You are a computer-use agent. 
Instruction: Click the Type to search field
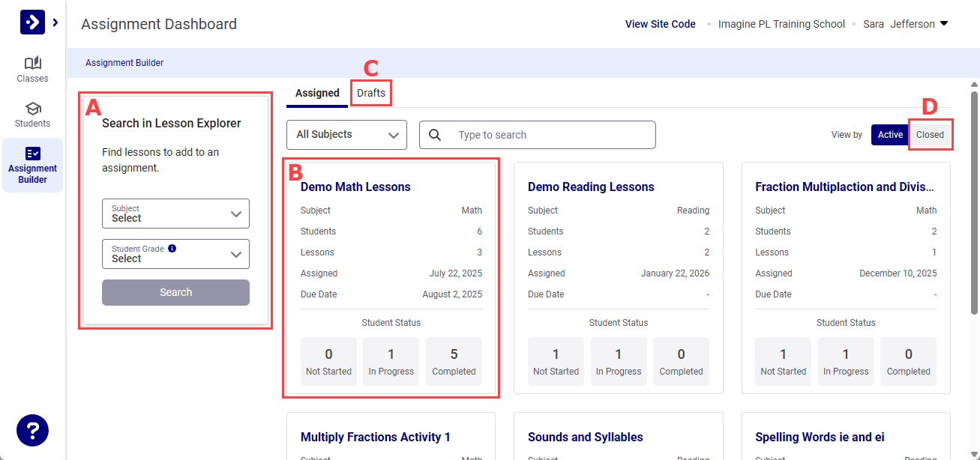coord(551,135)
